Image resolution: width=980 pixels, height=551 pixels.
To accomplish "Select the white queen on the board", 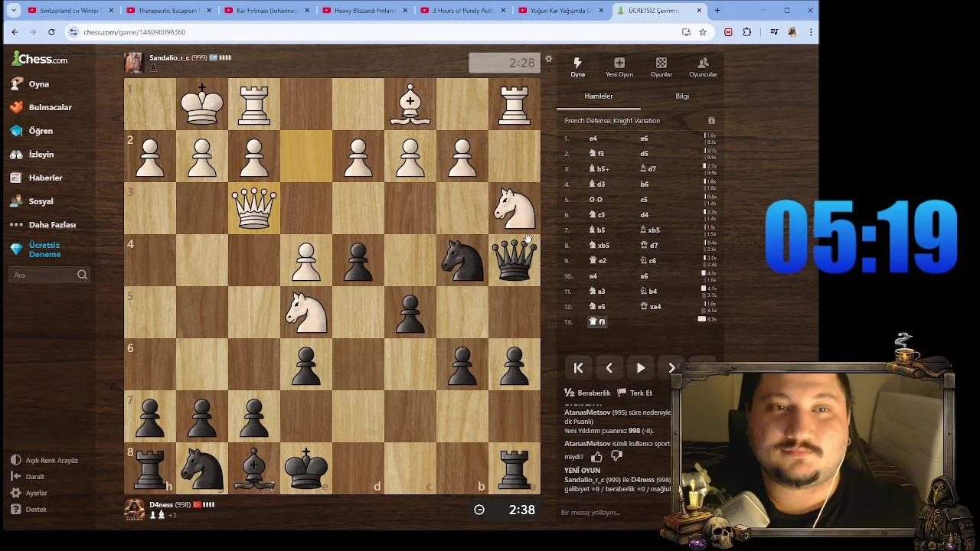I will [254, 208].
